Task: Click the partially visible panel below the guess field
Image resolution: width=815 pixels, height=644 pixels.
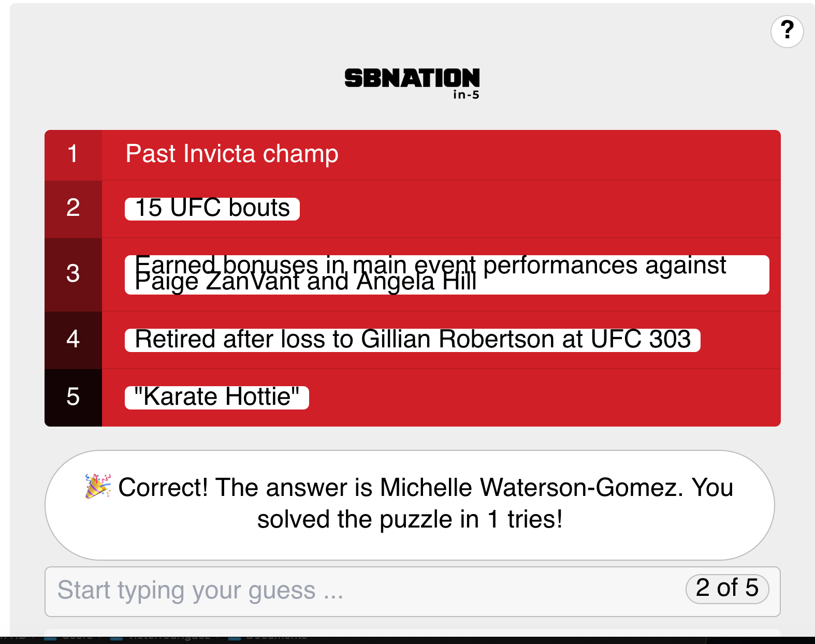Action: [x=412, y=632]
